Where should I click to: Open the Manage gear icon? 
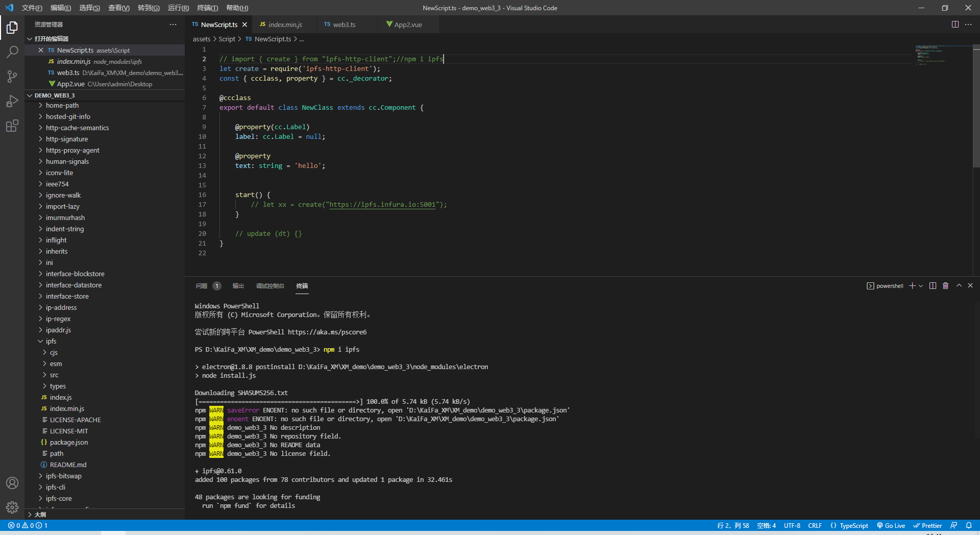click(x=12, y=507)
